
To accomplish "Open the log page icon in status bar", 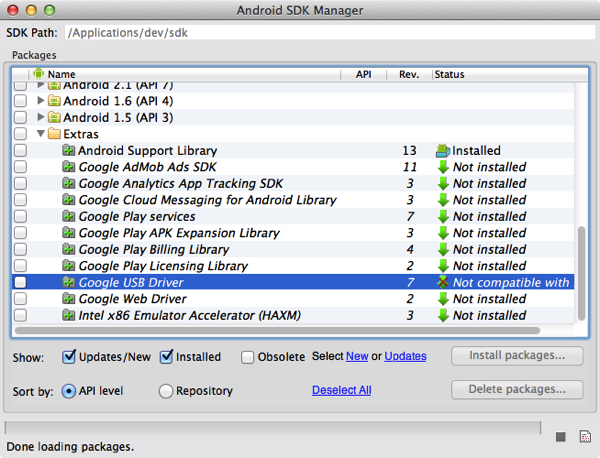I will (x=585, y=436).
